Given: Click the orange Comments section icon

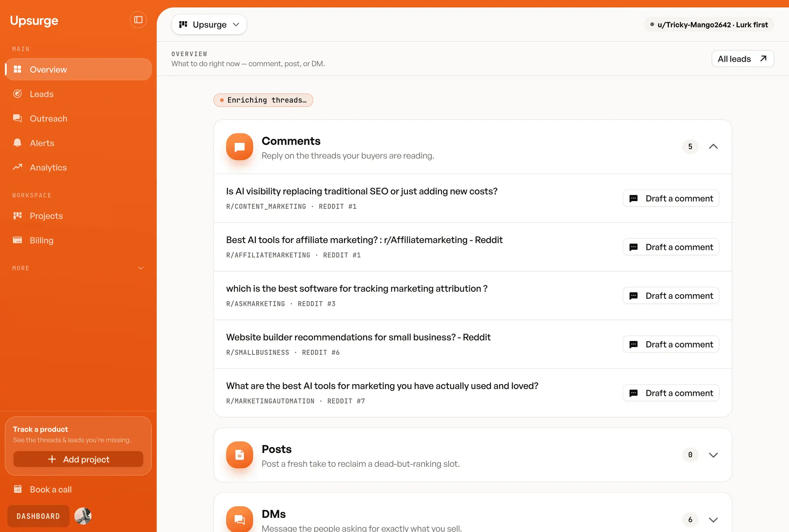Looking at the screenshot, I should tap(240, 147).
